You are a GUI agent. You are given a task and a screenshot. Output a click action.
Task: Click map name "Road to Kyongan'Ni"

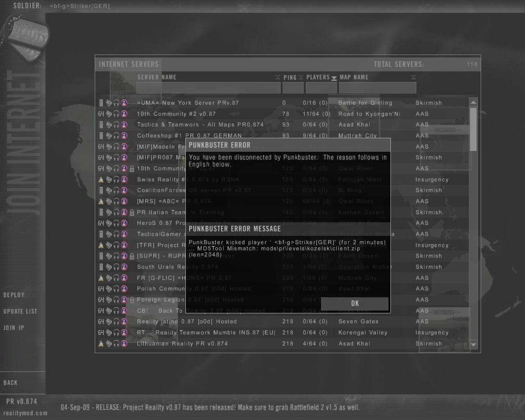pos(369,114)
